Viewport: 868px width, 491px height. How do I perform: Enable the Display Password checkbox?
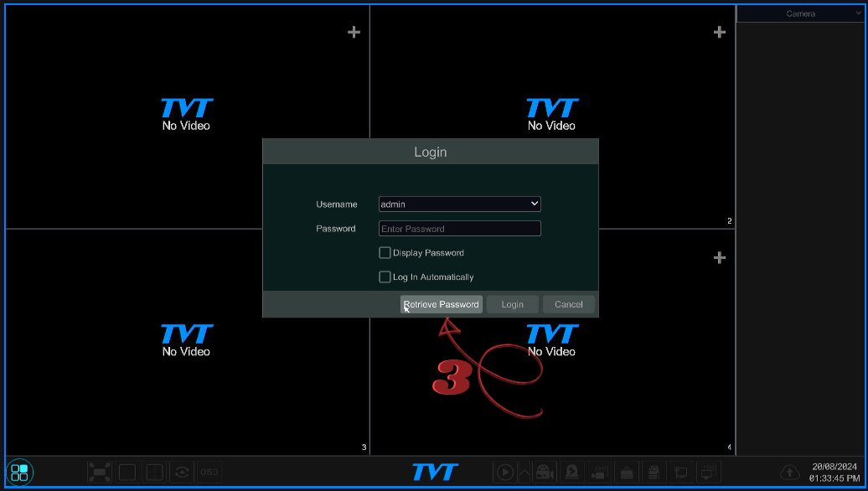(385, 252)
